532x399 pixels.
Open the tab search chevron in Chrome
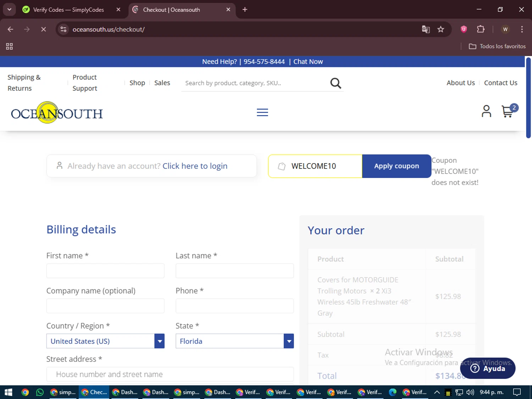click(x=10, y=10)
